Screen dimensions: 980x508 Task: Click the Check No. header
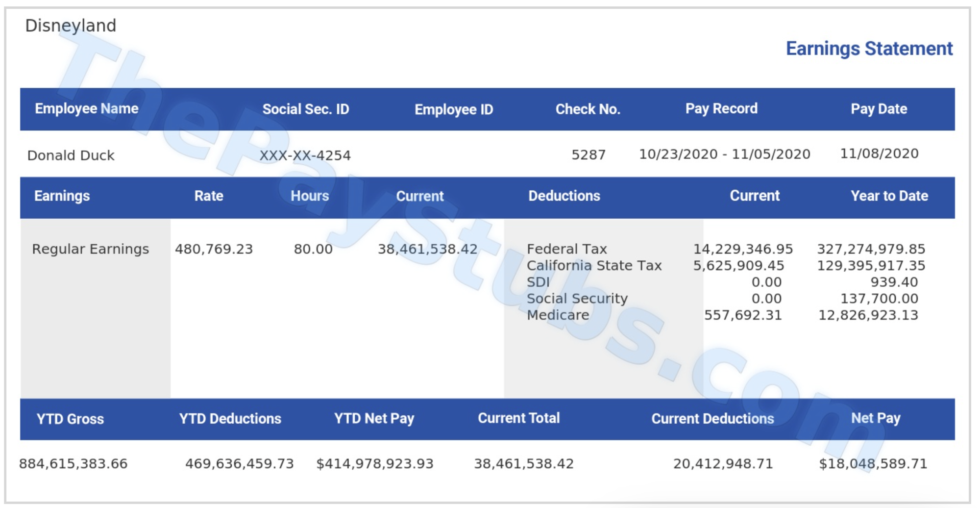coord(588,109)
